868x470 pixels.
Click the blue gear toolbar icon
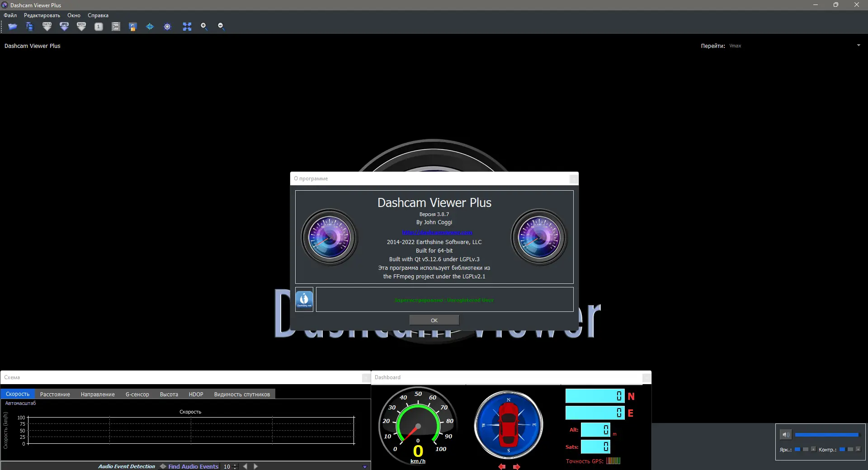tap(167, 27)
